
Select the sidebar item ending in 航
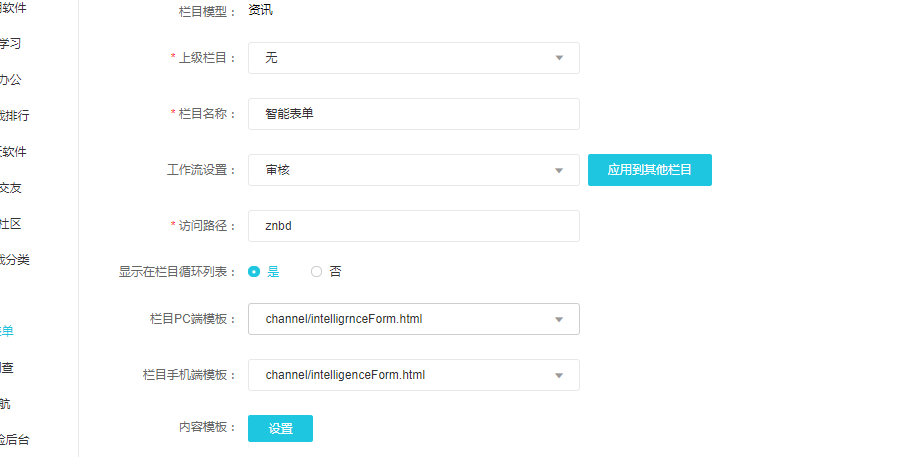pos(8,403)
